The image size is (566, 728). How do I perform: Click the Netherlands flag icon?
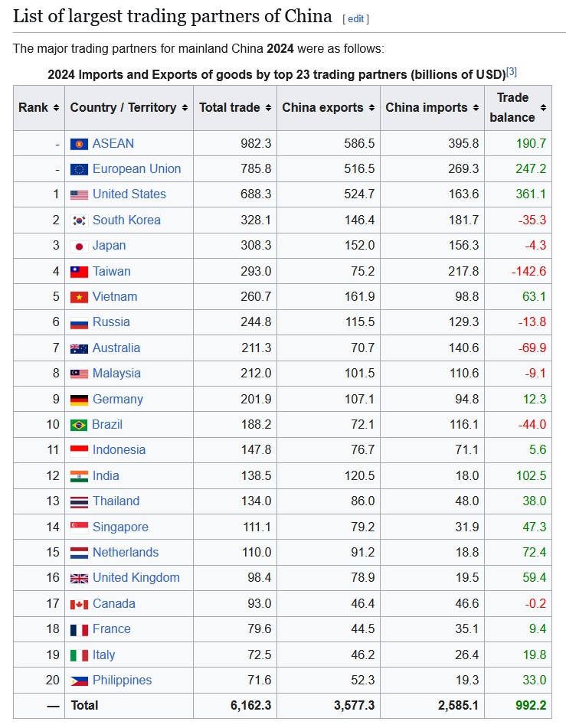pyautogui.click(x=79, y=553)
